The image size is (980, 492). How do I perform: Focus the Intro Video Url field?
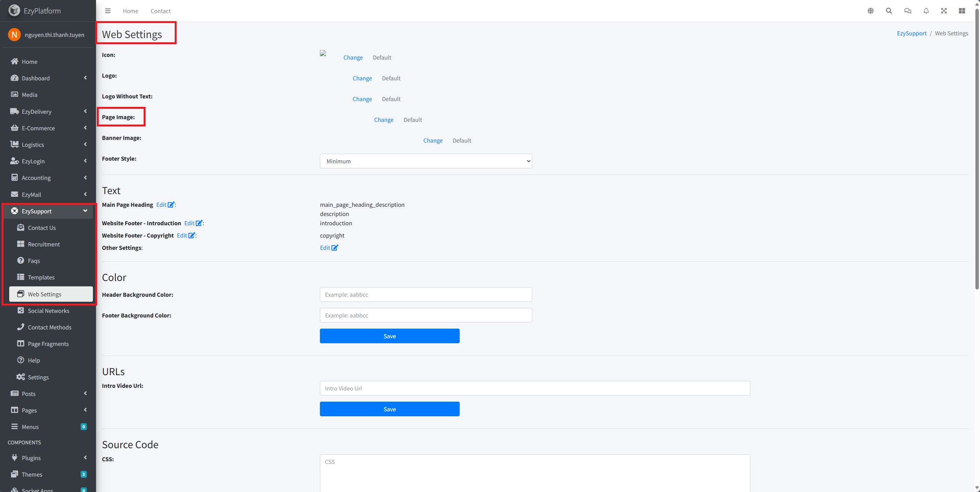click(535, 388)
